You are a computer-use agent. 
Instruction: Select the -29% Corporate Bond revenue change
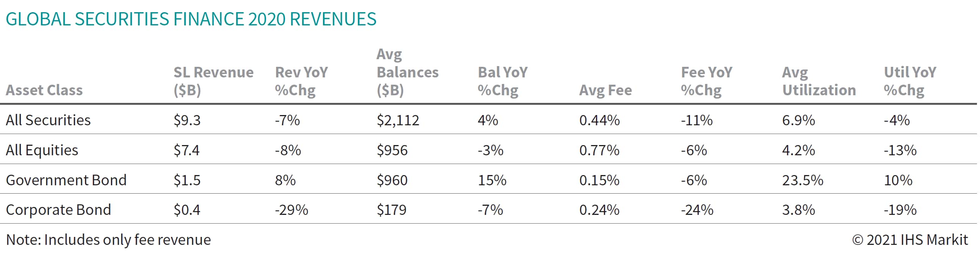click(x=292, y=210)
